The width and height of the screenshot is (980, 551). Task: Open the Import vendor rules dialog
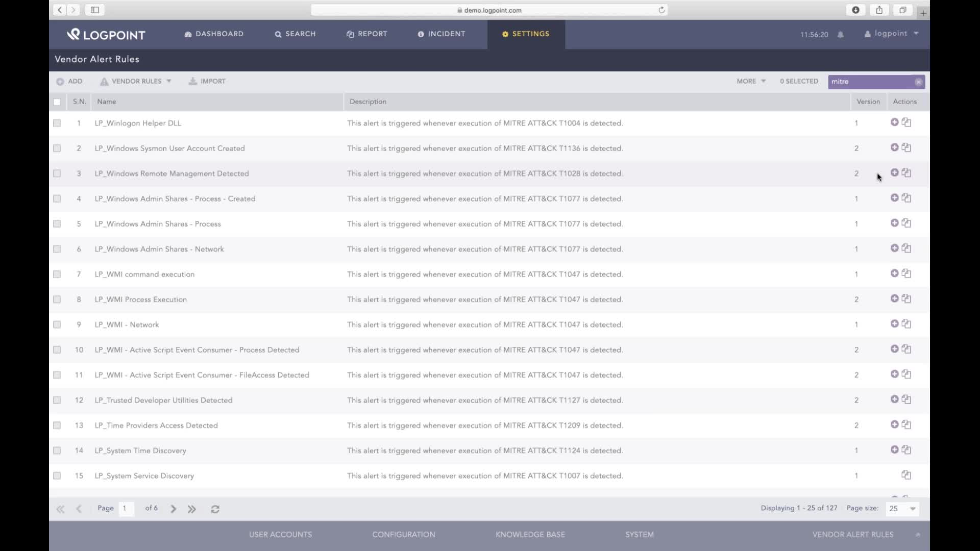(x=207, y=81)
